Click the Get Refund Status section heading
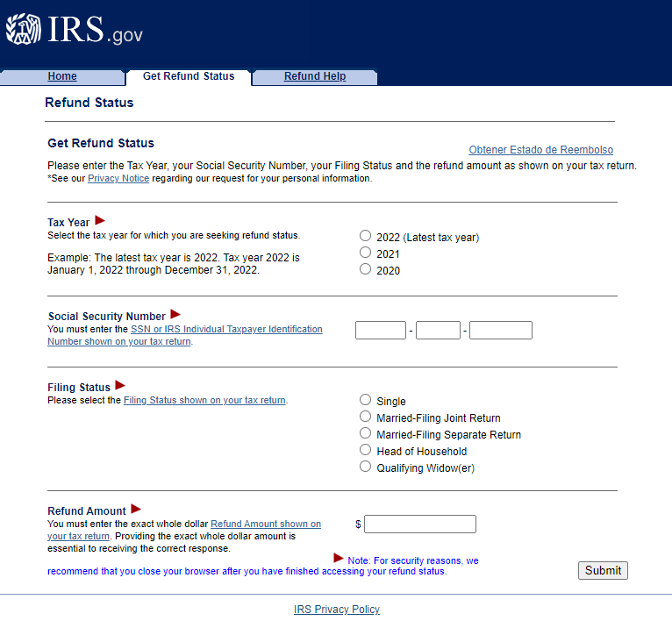 101,143
